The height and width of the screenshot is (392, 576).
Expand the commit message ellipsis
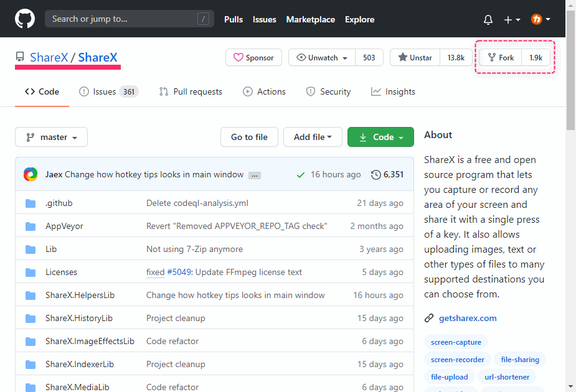point(255,175)
